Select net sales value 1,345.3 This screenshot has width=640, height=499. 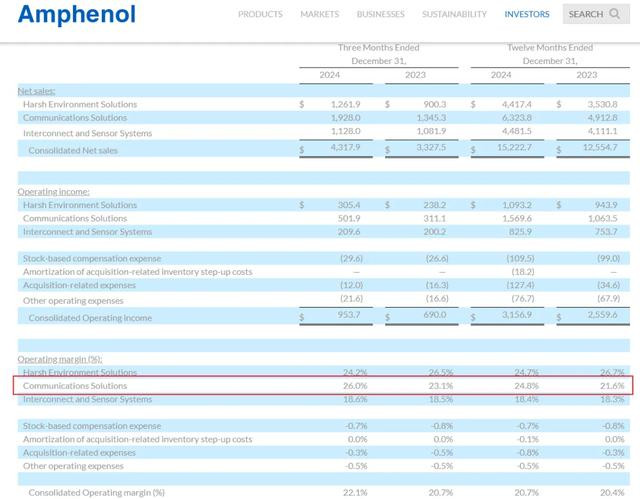tap(431, 118)
